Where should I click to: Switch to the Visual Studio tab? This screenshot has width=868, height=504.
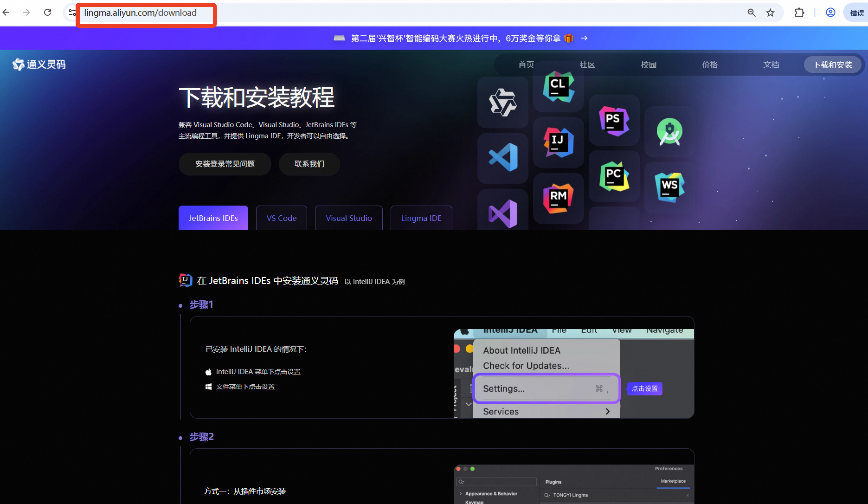[349, 218]
